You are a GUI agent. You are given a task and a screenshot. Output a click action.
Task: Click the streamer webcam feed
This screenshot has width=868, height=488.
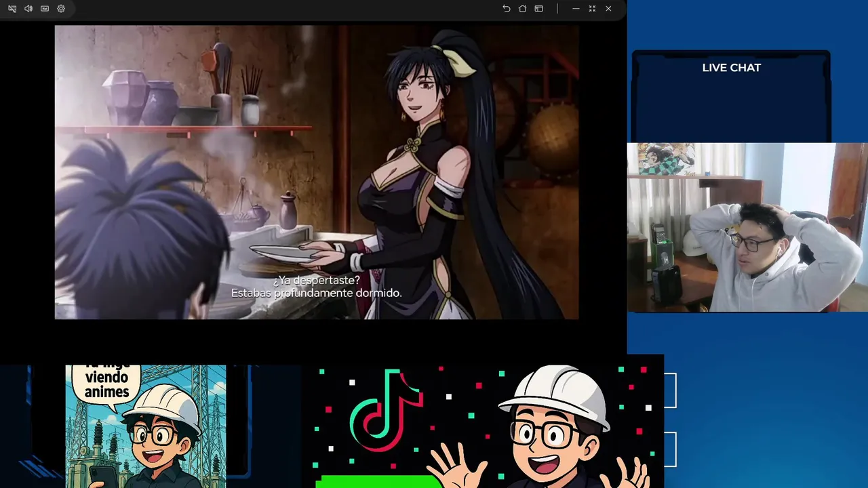pyautogui.click(x=747, y=227)
